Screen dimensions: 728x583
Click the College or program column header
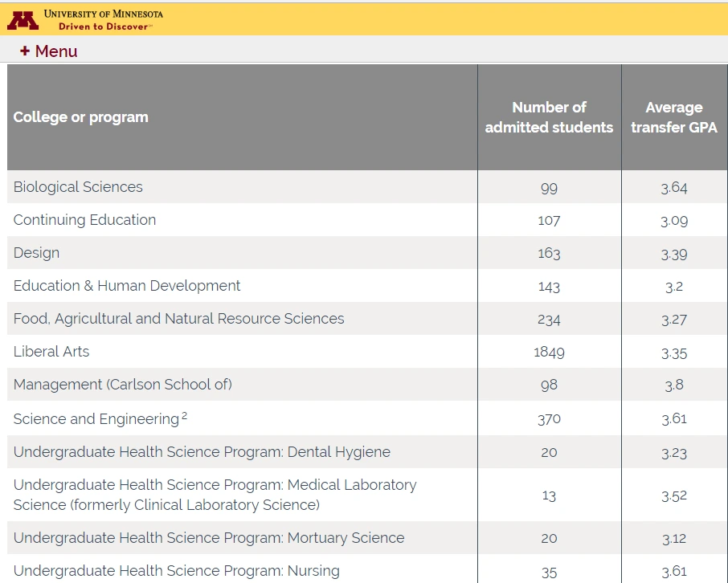coord(81,117)
